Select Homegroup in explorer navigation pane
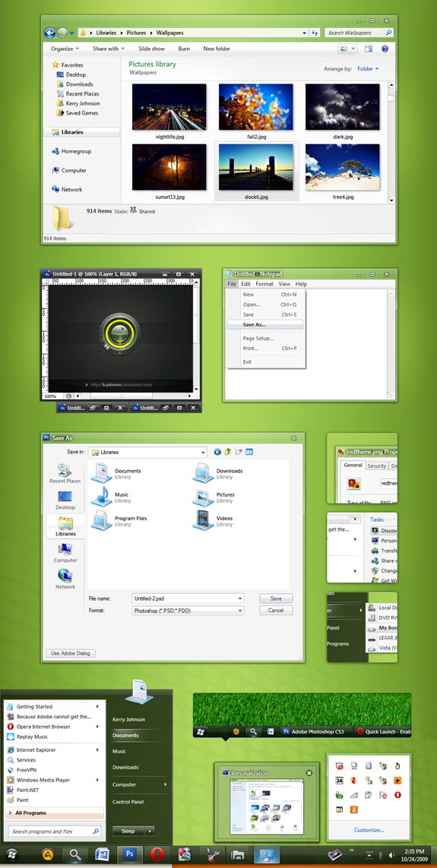Screen dimensions: 437x868 tap(71, 151)
